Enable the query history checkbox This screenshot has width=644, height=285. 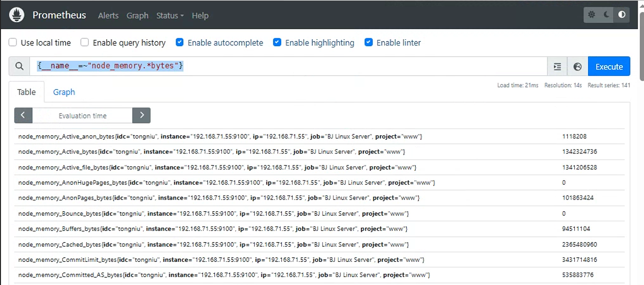click(85, 43)
